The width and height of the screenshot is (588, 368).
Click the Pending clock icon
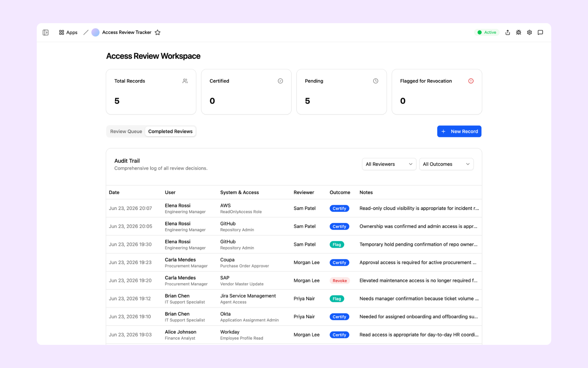(x=376, y=81)
